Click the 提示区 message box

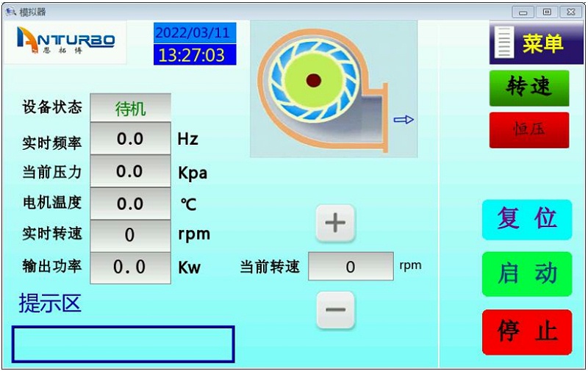coord(123,344)
